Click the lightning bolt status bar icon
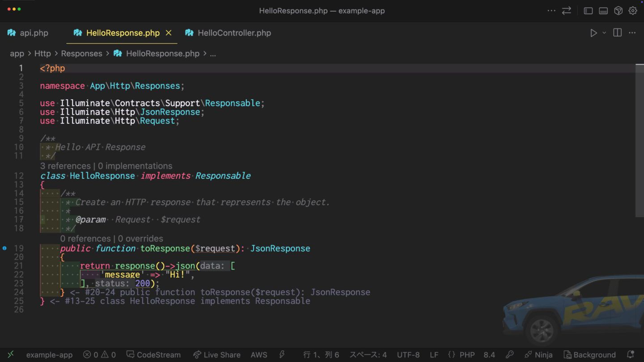 282,354
